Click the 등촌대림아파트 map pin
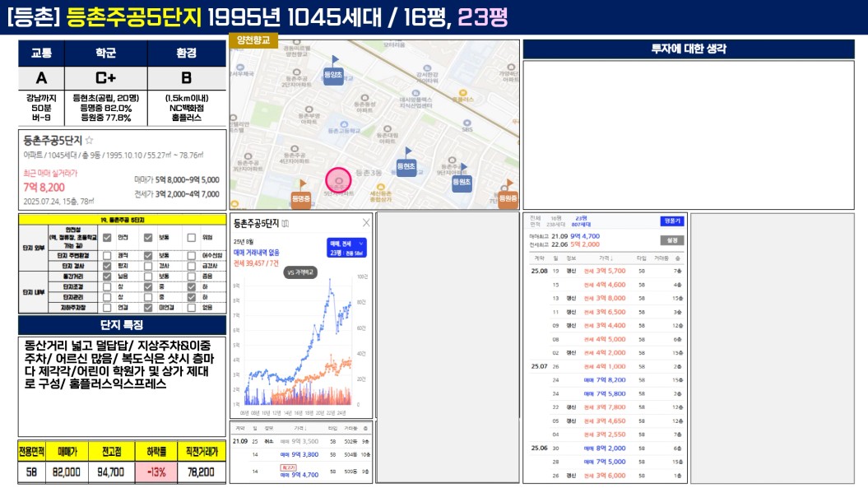Screen dimensions: 868x488 pyautogui.click(x=388, y=128)
